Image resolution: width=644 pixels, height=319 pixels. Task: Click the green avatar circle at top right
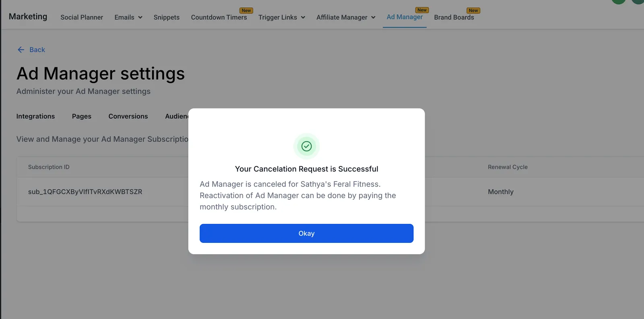pos(619,1)
